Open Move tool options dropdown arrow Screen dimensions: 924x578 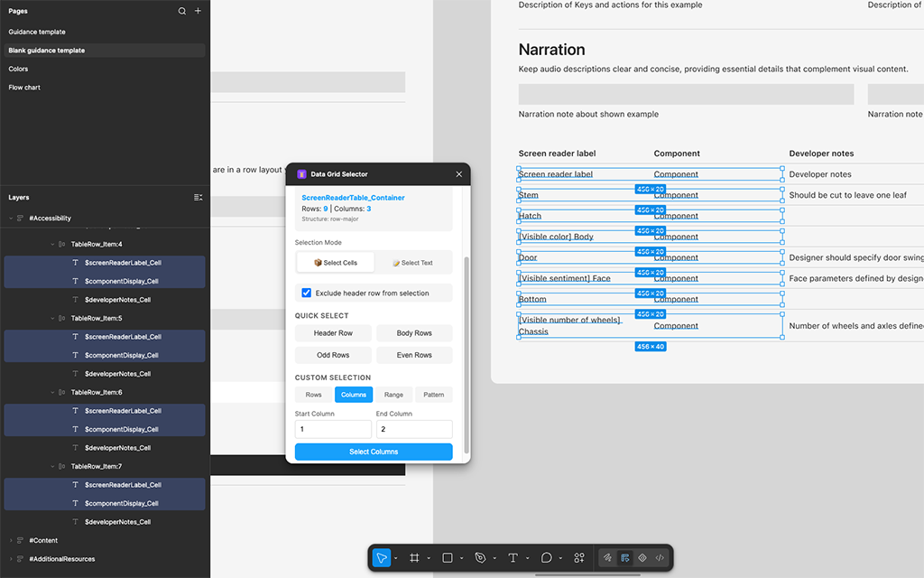click(395, 558)
